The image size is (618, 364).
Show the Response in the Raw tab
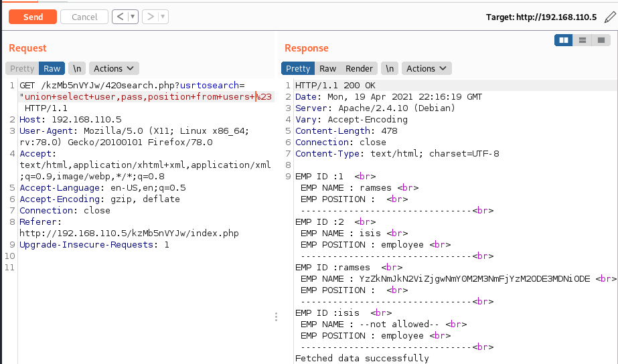(328, 68)
